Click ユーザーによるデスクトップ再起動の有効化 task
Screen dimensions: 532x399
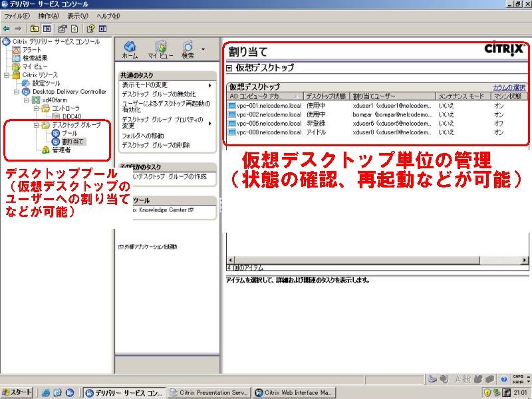point(166,106)
